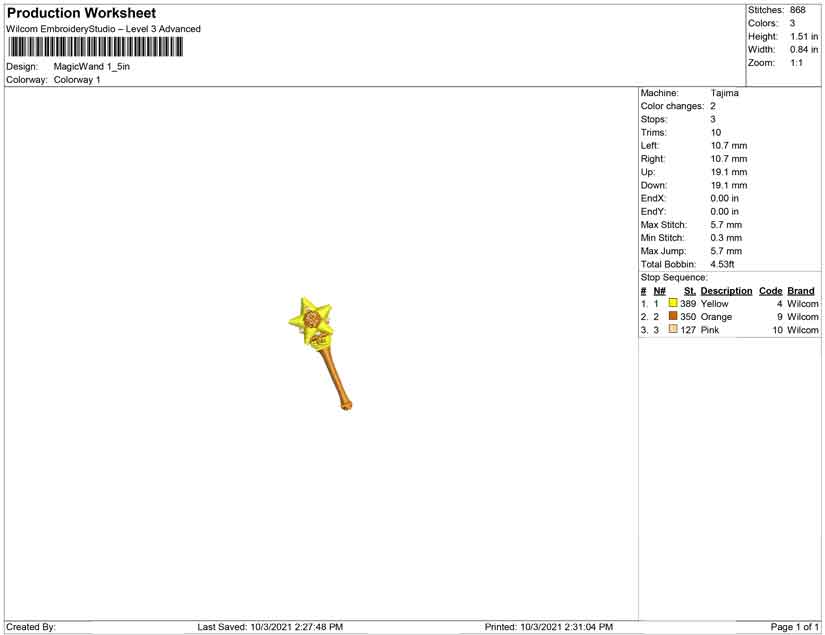Click the 'Yellow' description in stop sequence

coord(715,304)
